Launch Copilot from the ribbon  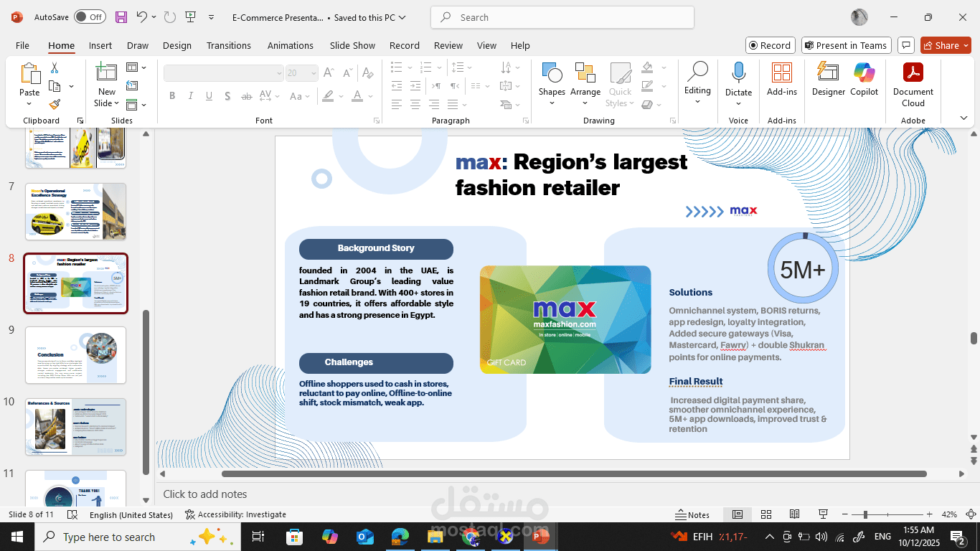[864, 72]
